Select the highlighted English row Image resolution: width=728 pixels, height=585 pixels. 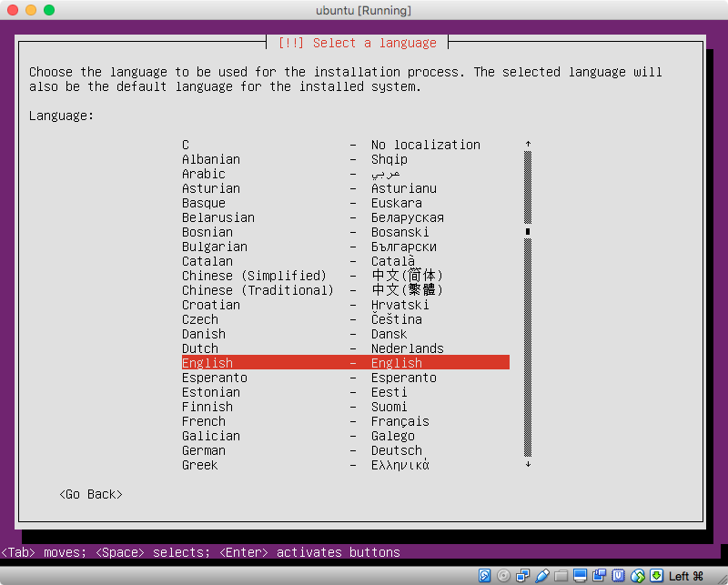click(x=346, y=363)
